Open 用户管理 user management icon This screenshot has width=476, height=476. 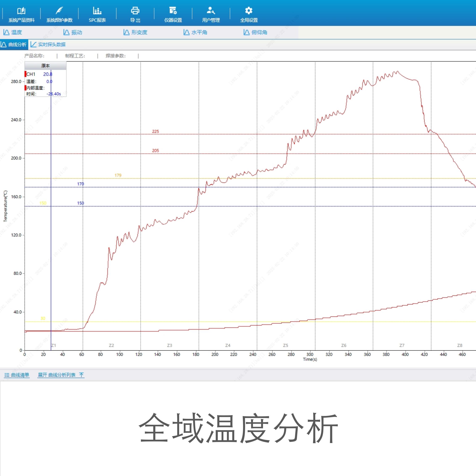tap(211, 11)
